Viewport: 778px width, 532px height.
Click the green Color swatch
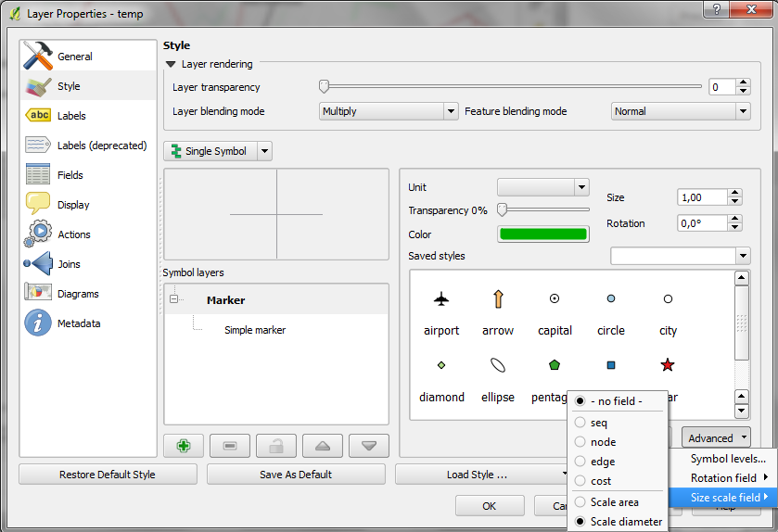[543, 234]
